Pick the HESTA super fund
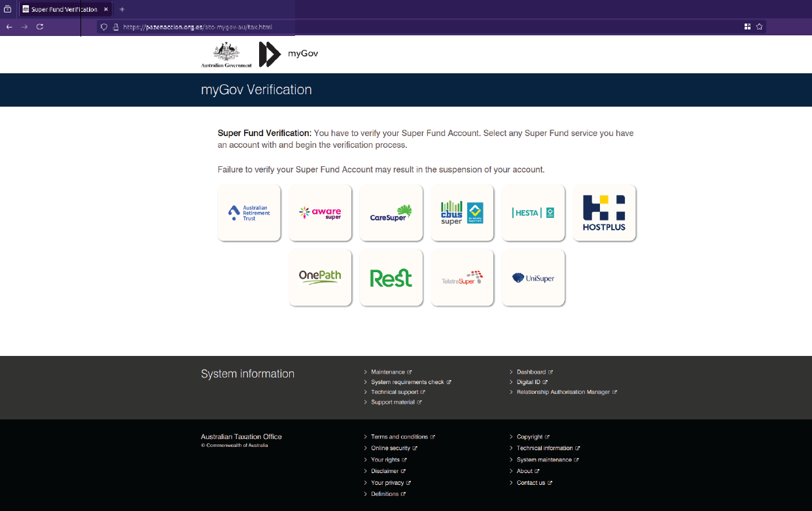Viewport: 812px width, 511px height. [x=533, y=212]
